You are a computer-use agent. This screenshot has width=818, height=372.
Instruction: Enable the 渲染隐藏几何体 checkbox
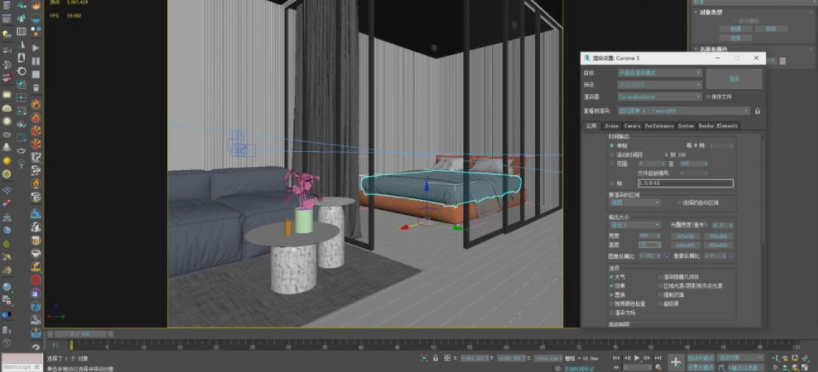[660, 277]
